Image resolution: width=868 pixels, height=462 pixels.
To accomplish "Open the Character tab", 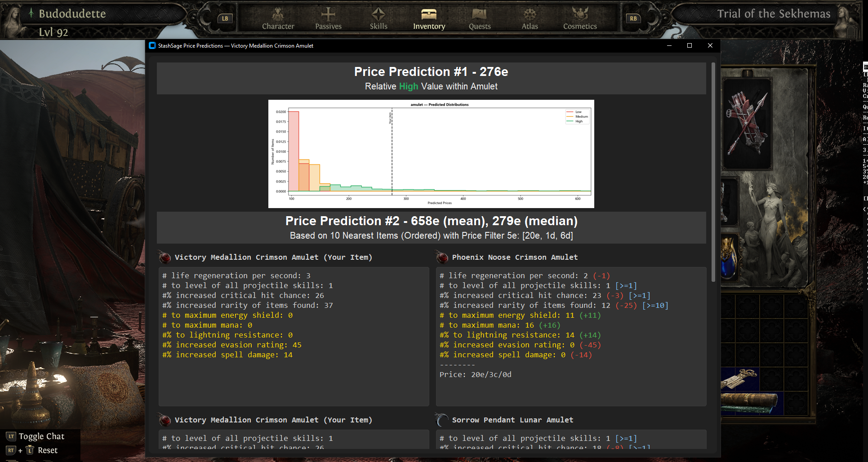I will point(278,18).
